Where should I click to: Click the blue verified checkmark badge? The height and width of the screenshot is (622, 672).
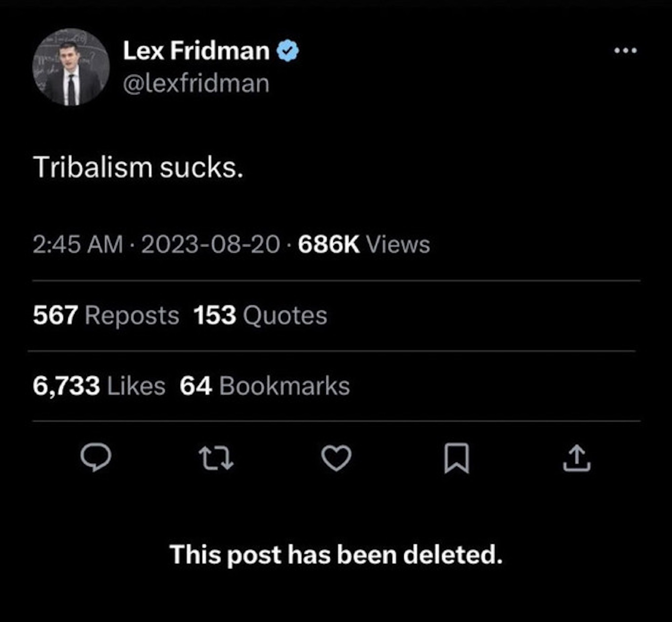pyautogui.click(x=287, y=51)
